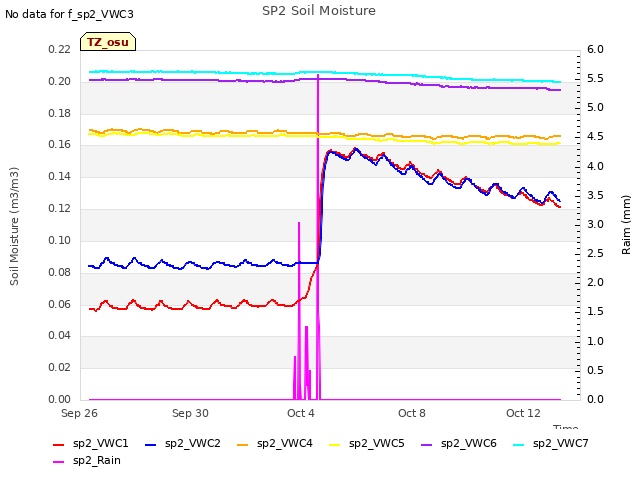Click the 1.0 rain axis value
The height and width of the screenshot is (480, 640).
pyautogui.click(x=595, y=341)
